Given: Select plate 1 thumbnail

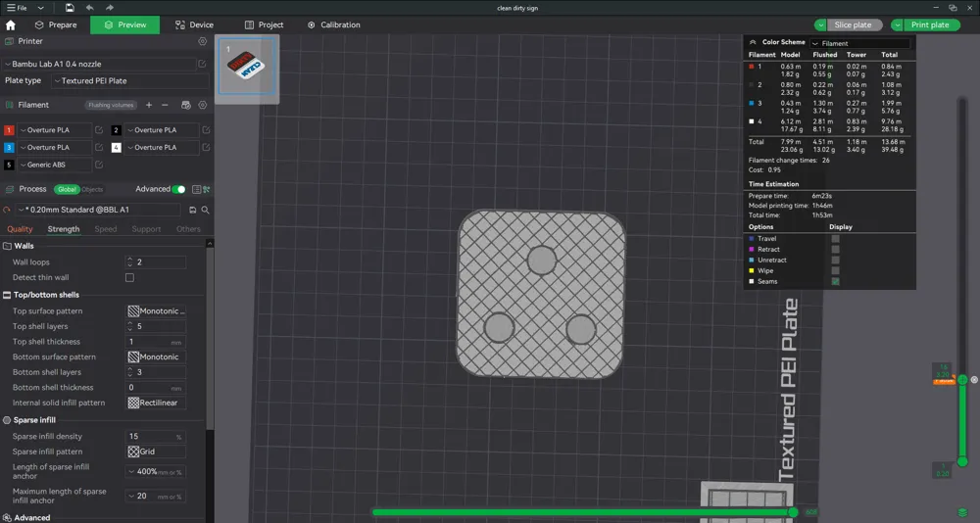Looking at the screenshot, I should 247,67.
